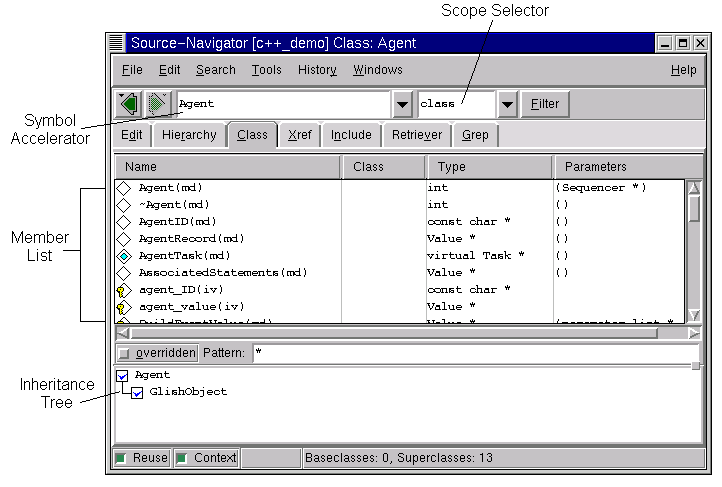Screen dimensions: 722x487
Task: Select the AssociatedStatements(md) member row
Action: [x=400, y=273]
